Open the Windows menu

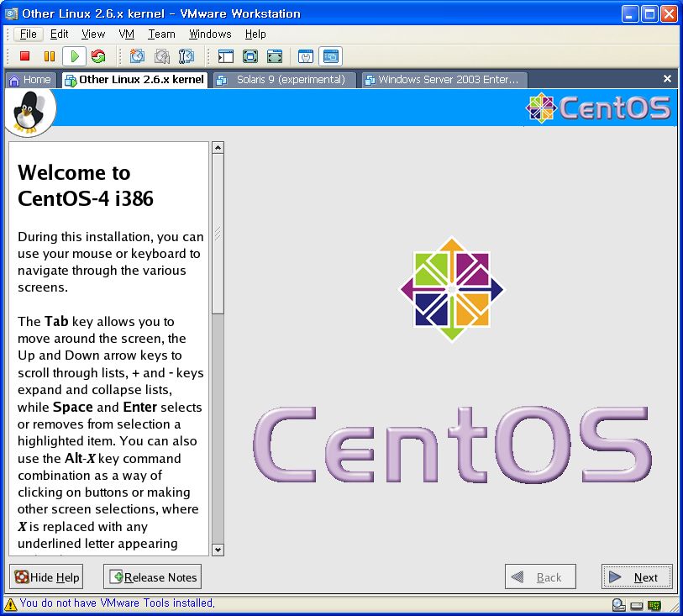tap(210, 34)
